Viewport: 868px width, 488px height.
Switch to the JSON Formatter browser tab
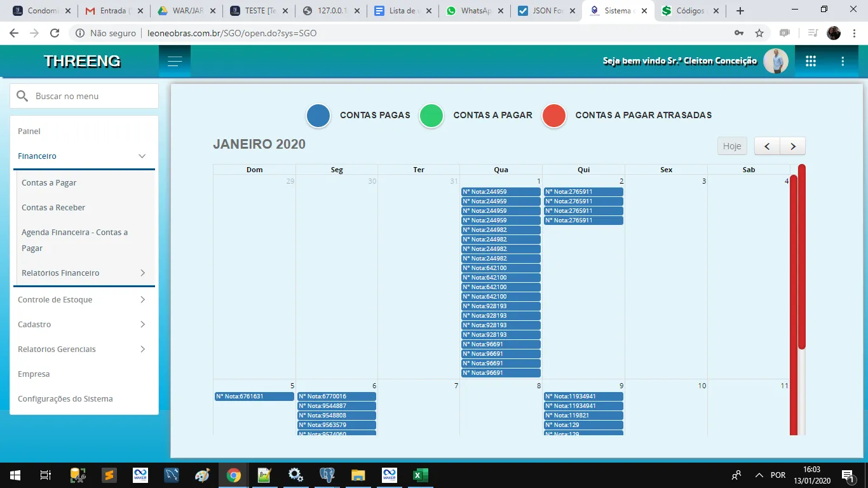tap(546, 11)
